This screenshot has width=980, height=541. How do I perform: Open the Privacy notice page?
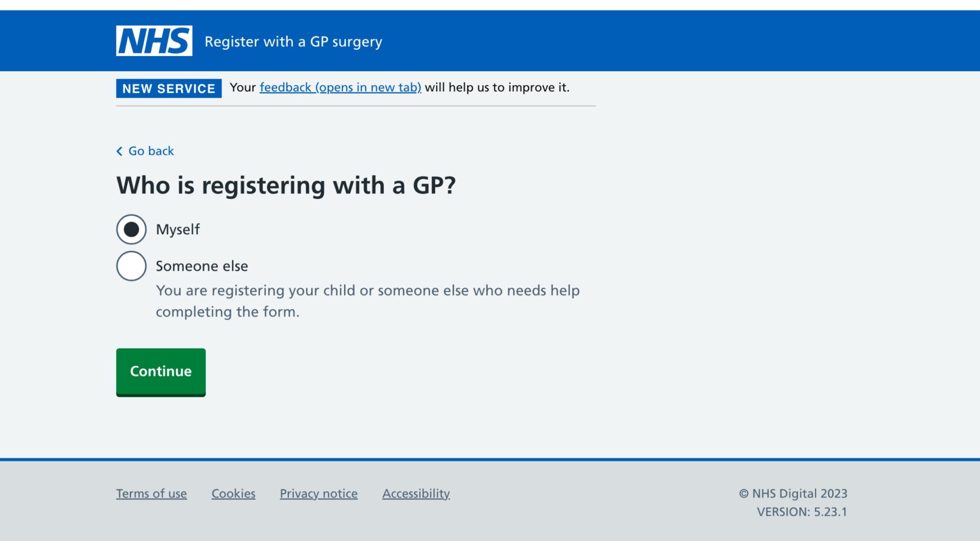(x=318, y=493)
